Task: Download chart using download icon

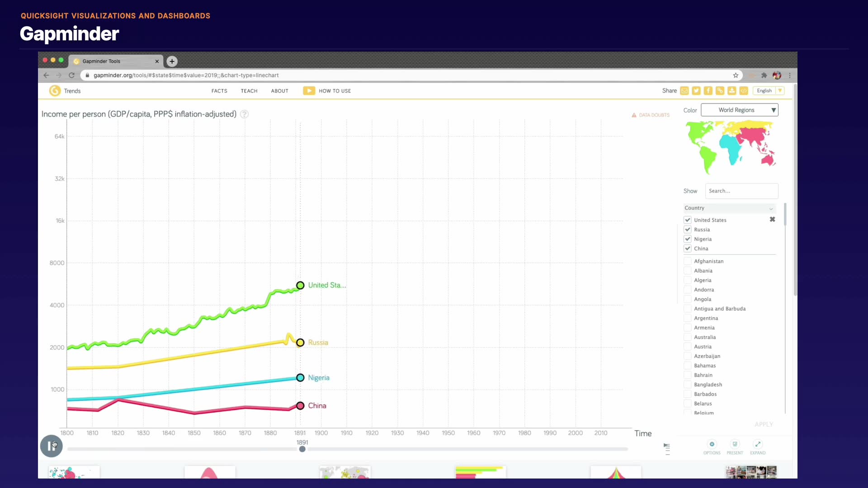Action: click(x=731, y=91)
